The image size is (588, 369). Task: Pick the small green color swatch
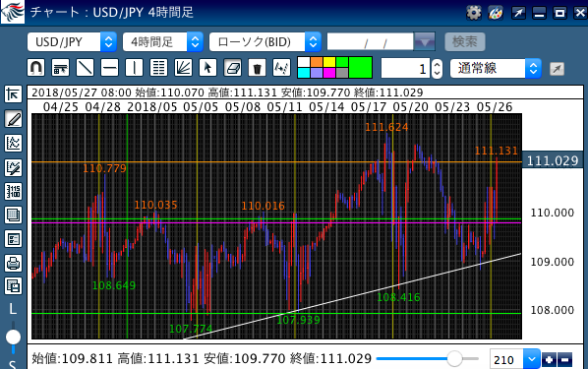[x=342, y=62]
